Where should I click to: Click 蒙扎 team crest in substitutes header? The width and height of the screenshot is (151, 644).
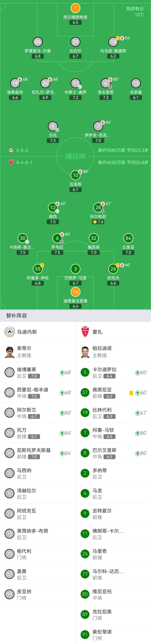pos(85,332)
